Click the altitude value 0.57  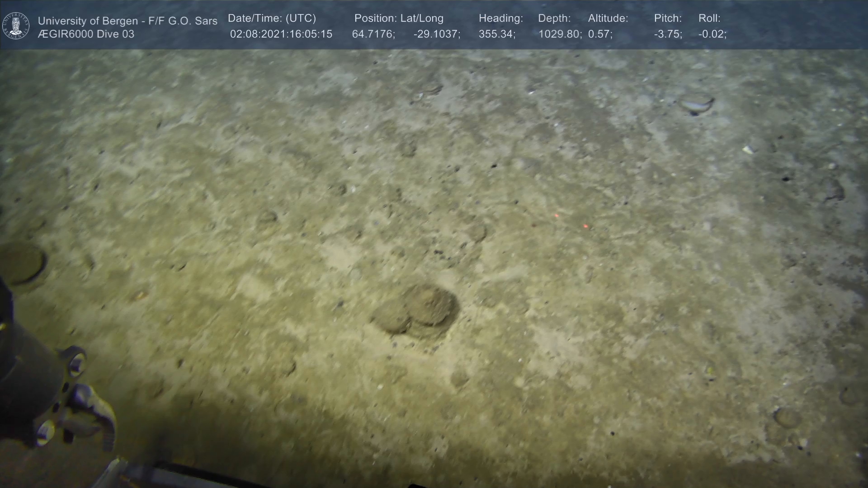click(x=600, y=34)
